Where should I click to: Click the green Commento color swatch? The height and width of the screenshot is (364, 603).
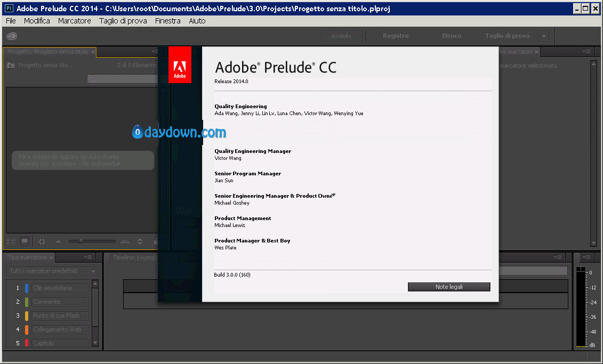(x=27, y=302)
